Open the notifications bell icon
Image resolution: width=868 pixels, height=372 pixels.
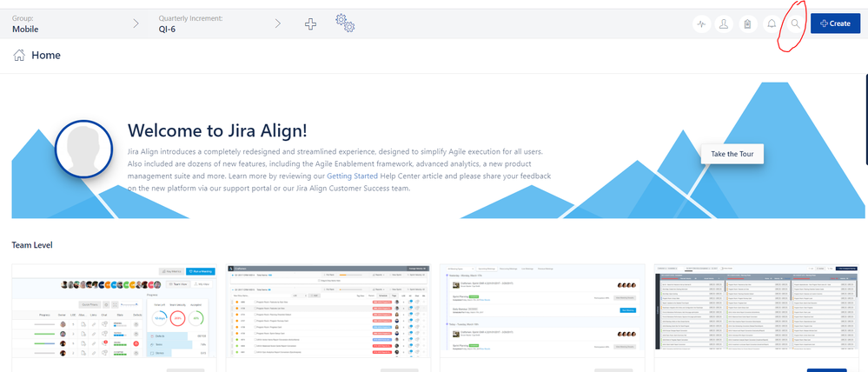click(x=772, y=23)
